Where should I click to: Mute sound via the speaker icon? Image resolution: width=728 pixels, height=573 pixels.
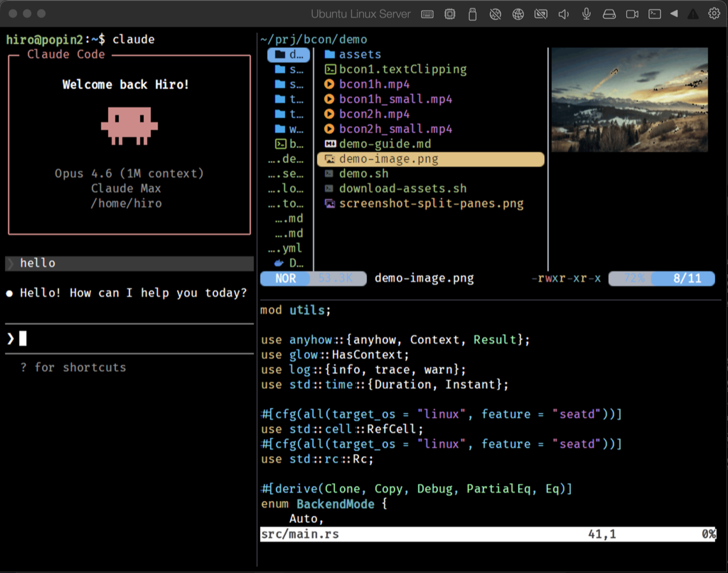[x=564, y=14]
